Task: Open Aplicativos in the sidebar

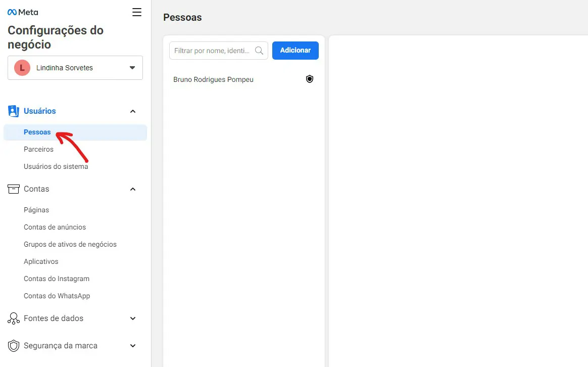Action: pyautogui.click(x=41, y=261)
